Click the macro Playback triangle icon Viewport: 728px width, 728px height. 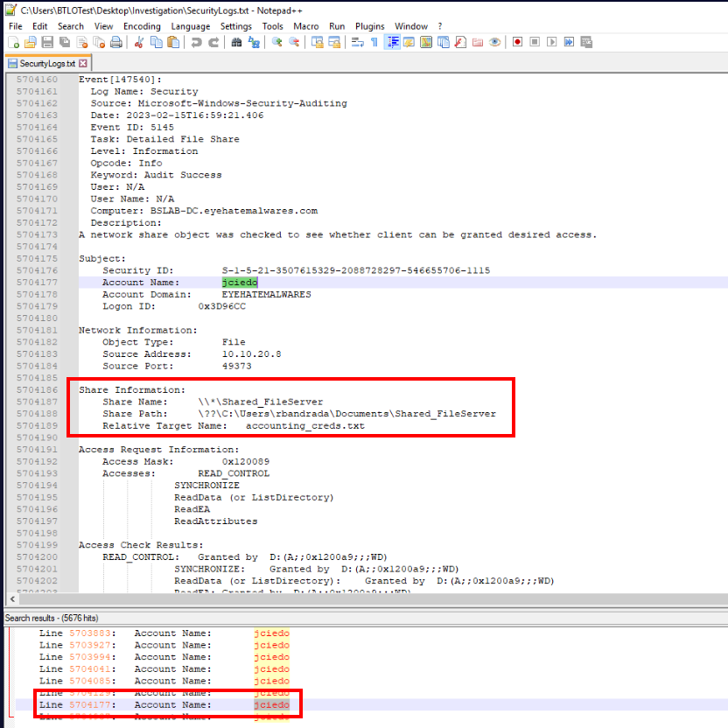552,42
